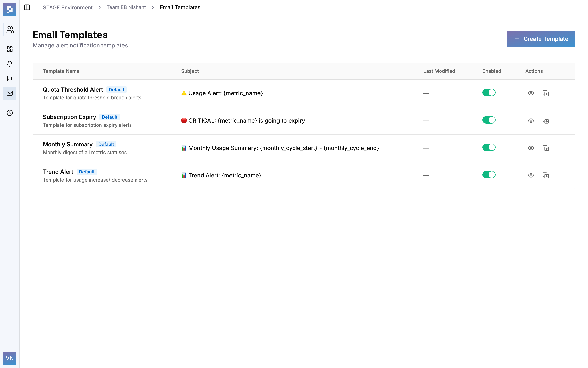
Task: Click subject 'Usage Alert: {metric_name}'
Action: (x=222, y=93)
